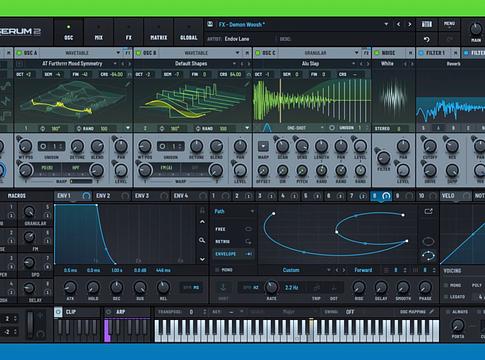The width and height of the screenshot is (485, 360).
Task: Click the undo arrow icon
Action: point(427,39)
